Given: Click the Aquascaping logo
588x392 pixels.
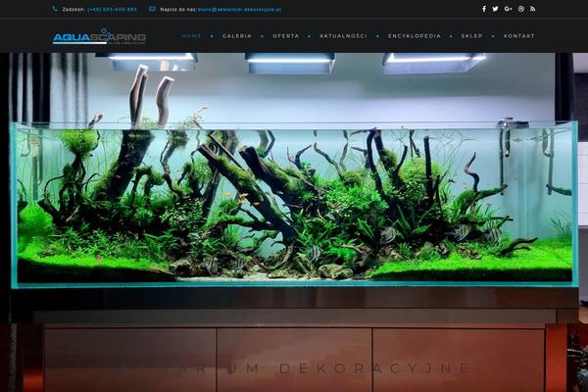Looking at the screenshot, I should [x=99, y=36].
